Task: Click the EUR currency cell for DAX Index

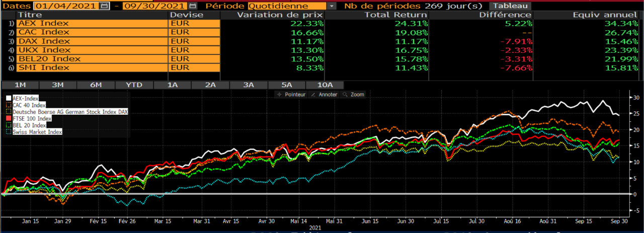Action: click(195, 41)
